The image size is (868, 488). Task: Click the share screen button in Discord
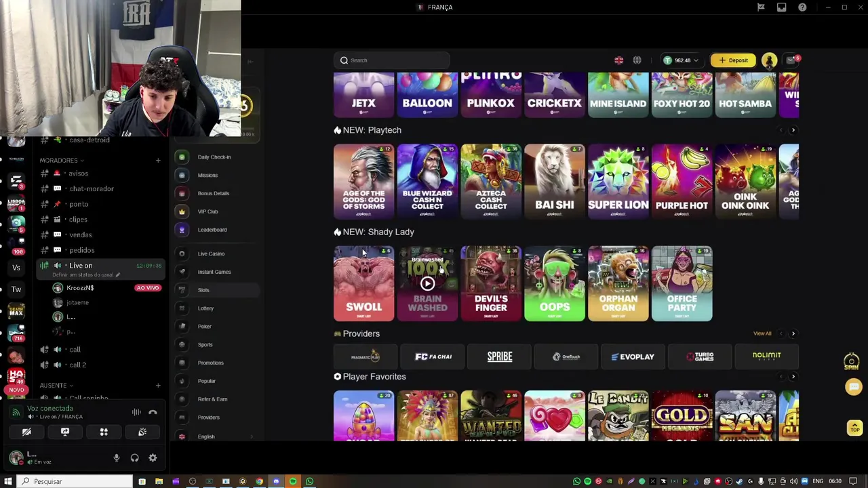tap(65, 432)
